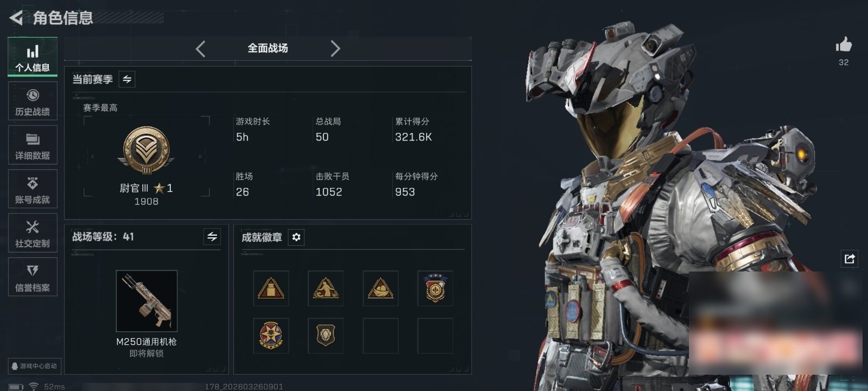Image resolution: width=868 pixels, height=391 pixels.
Task: Open the share icon beside the character
Action: tap(850, 258)
